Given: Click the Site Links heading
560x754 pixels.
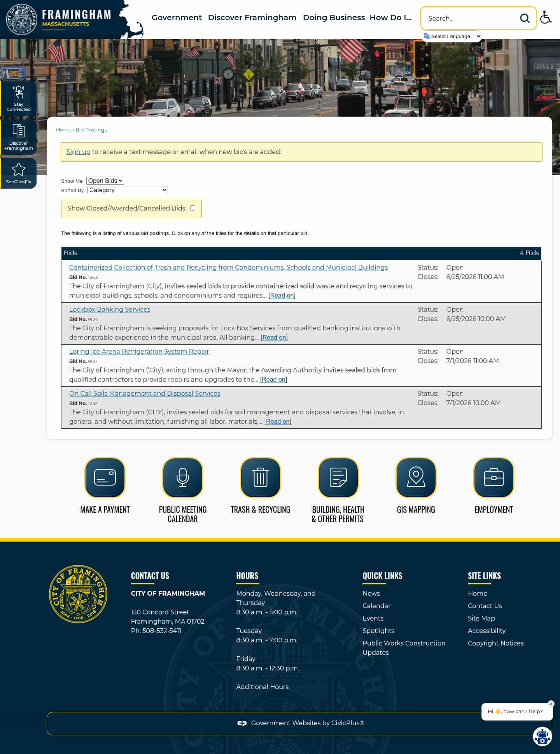Looking at the screenshot, I should 484,576.
